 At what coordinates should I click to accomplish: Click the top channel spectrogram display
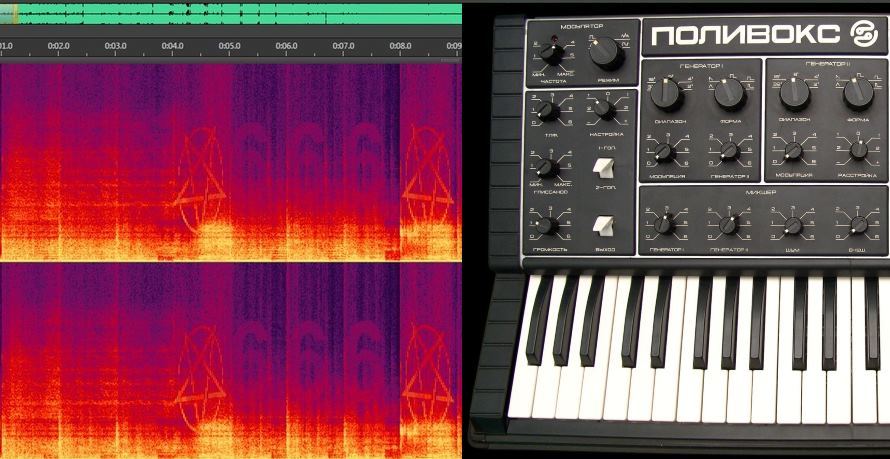[231, 161]
